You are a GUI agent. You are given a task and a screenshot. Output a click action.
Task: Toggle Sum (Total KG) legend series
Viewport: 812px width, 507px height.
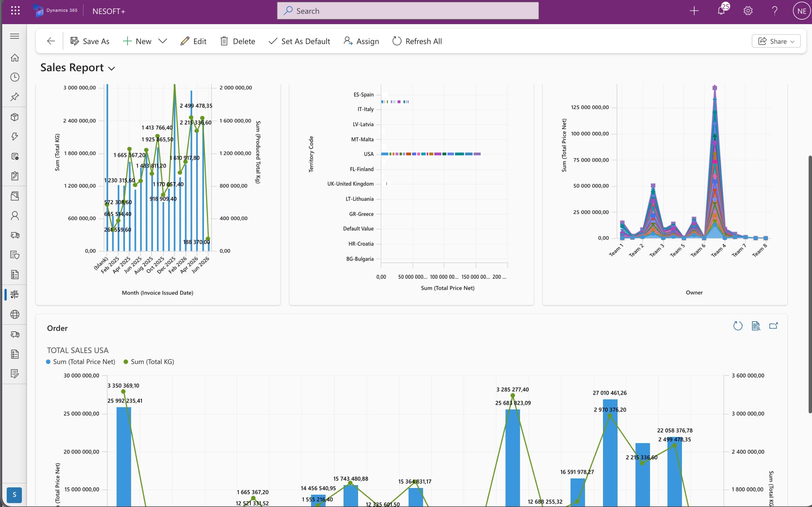149,362
